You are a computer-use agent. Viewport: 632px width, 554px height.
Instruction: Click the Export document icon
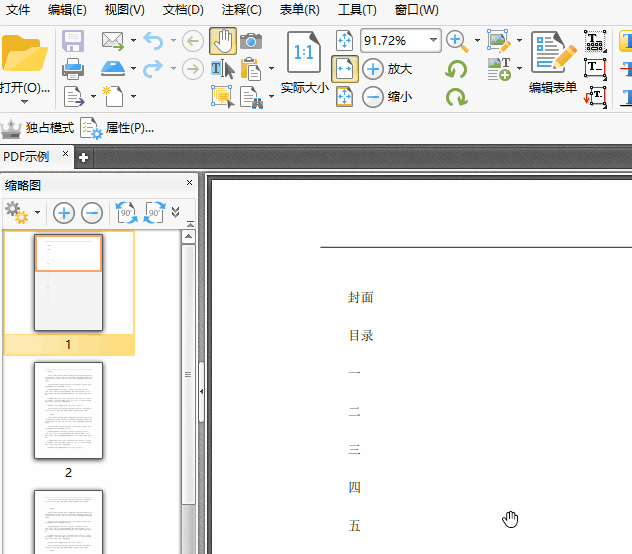74,97
